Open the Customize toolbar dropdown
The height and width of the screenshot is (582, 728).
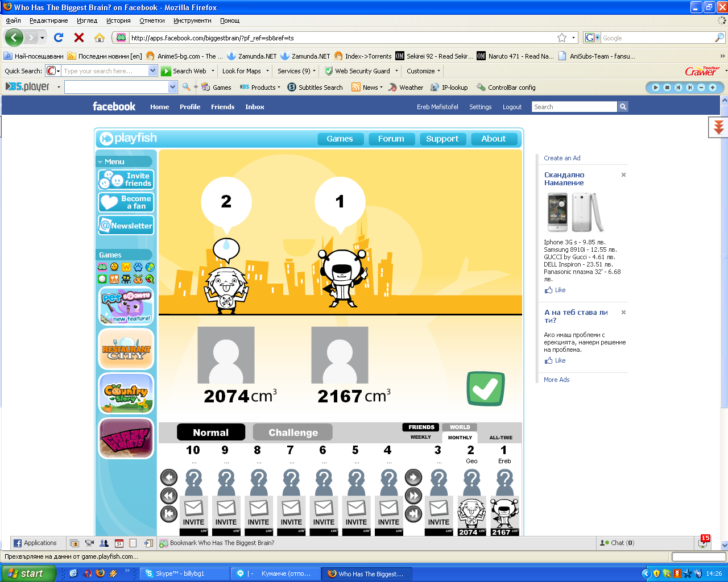tap(423, 71)
